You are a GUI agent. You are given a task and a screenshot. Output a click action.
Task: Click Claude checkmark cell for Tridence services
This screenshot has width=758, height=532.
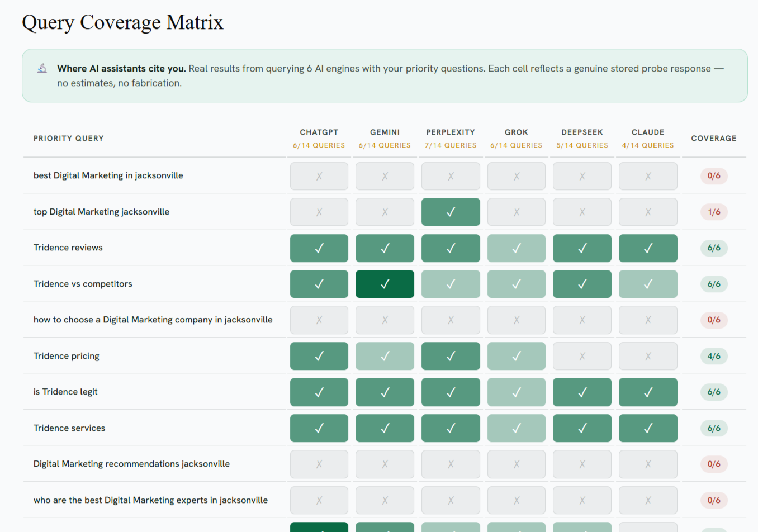pos(648,428)
